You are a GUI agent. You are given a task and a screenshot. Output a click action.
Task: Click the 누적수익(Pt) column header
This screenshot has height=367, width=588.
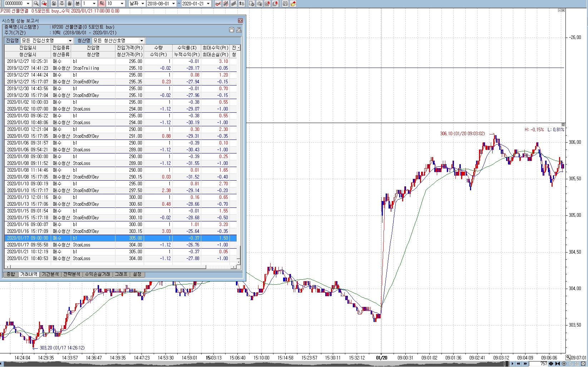(x=187, y=55)
